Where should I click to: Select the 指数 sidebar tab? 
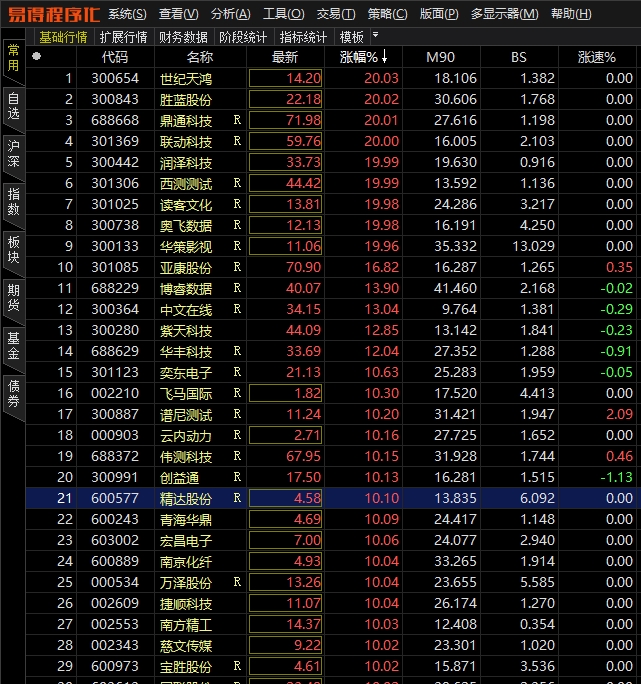pyautogui.click(x=14, y=202)
